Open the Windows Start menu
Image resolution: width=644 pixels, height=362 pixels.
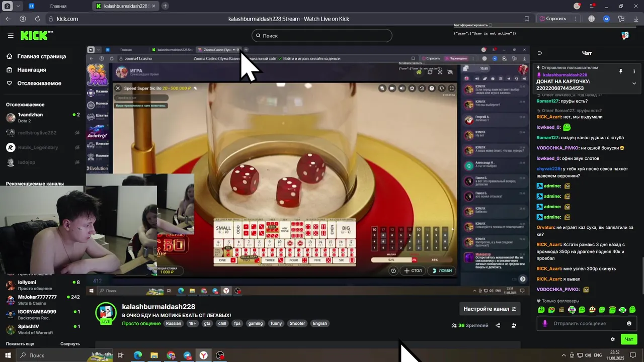pyautogui.click(x=8, y=355)
